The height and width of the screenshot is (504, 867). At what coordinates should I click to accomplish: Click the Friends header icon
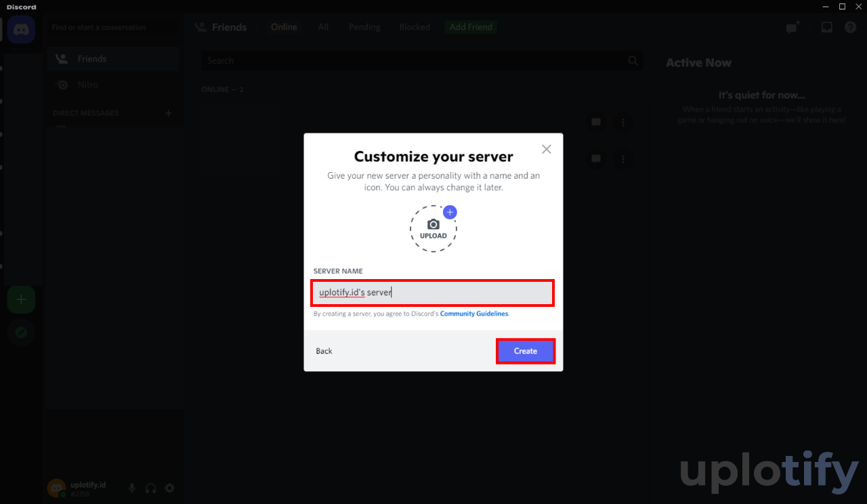coord(200,27)
